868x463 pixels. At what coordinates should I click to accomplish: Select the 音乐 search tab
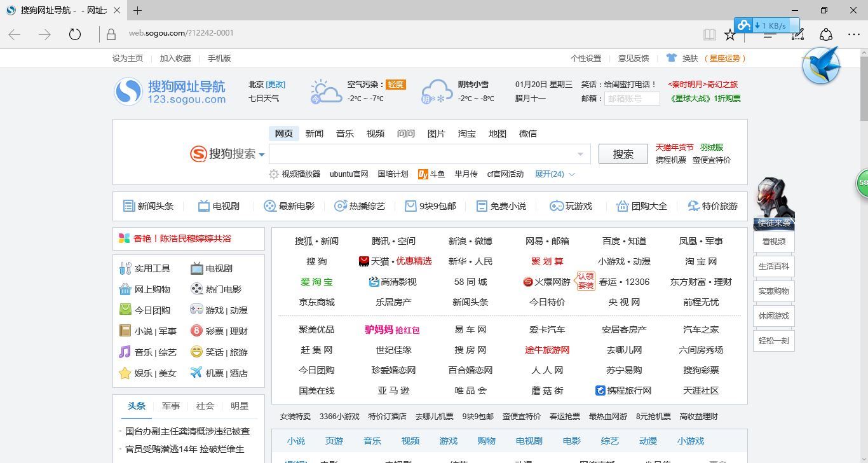[345, 134]
